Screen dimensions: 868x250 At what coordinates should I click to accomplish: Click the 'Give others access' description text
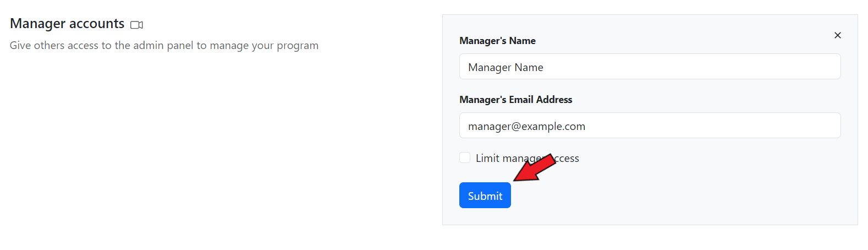coord(164,46)
